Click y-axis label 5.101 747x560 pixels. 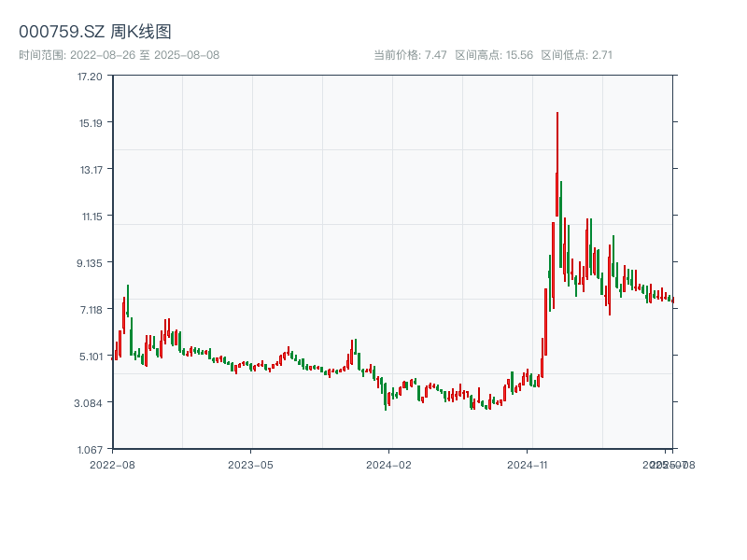tap(91, 357)
